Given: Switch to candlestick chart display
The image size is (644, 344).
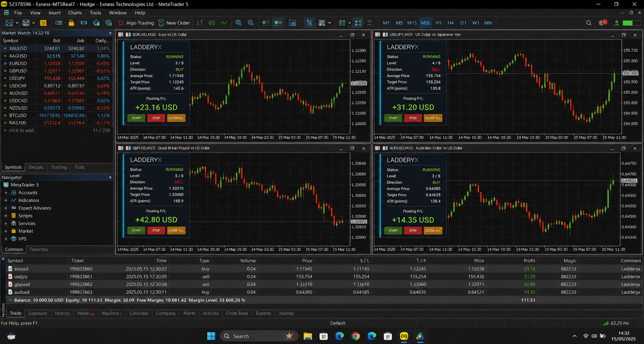Looking at the screenshot, I should point(212,23).
